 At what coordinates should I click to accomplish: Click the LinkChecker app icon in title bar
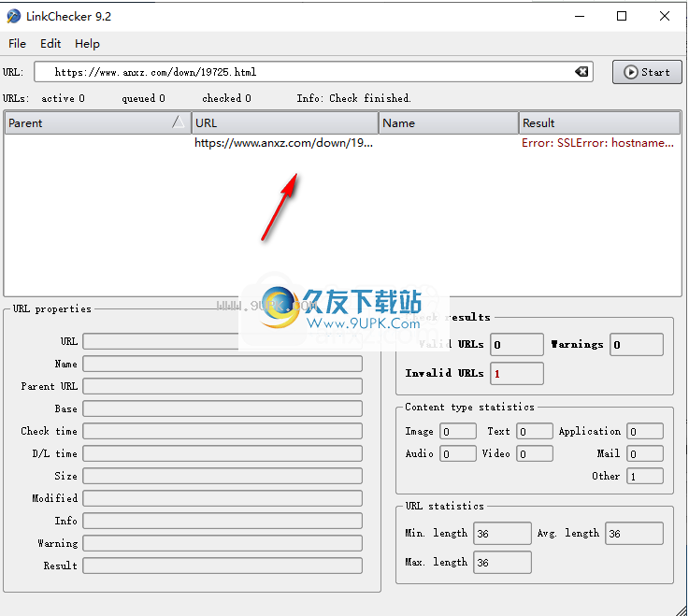pyautogui.click(x=13, y=16)
